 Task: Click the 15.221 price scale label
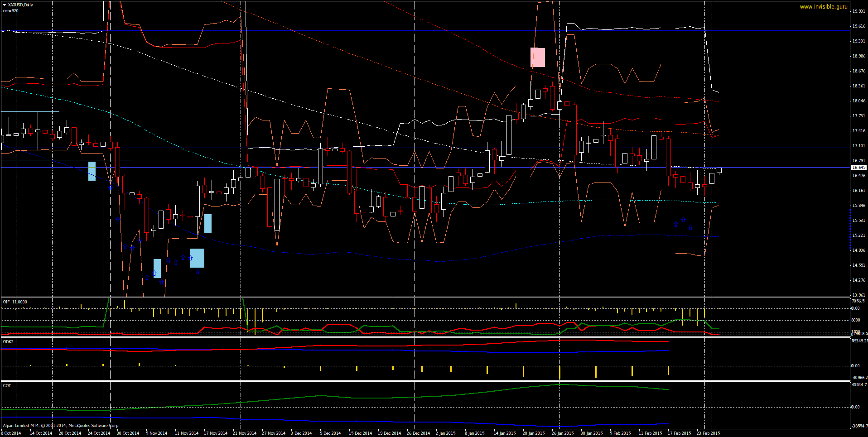coord(859,235)
